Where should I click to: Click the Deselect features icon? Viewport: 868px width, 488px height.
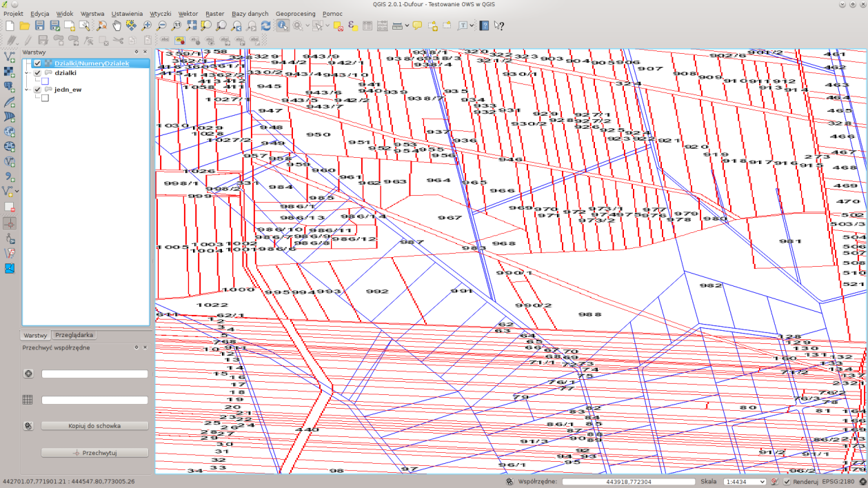coord(338,26)
